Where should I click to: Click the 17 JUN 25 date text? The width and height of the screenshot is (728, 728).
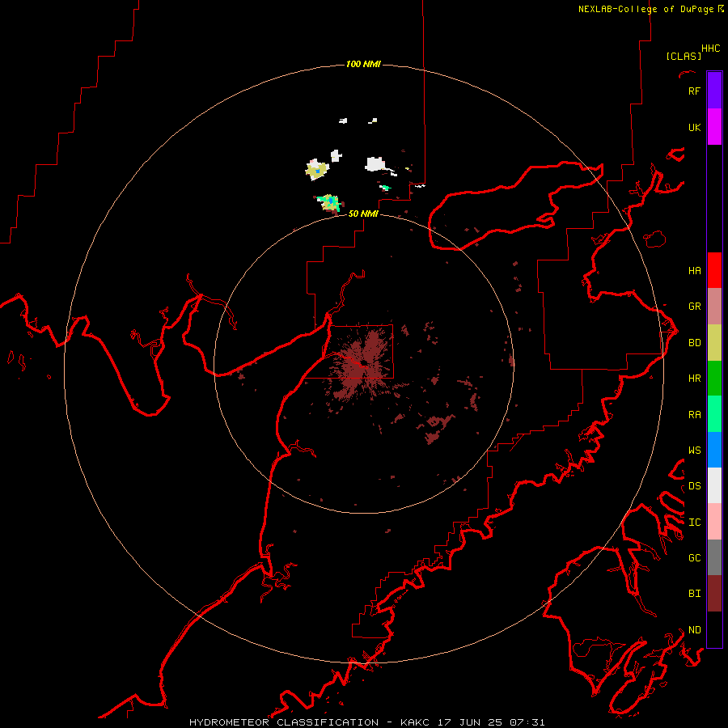coord(470,722)
